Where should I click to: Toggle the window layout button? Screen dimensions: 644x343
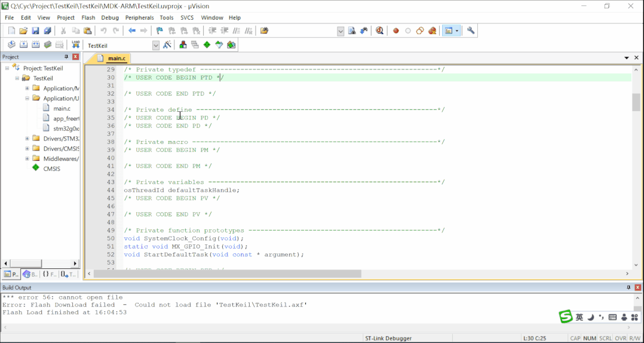449,31
